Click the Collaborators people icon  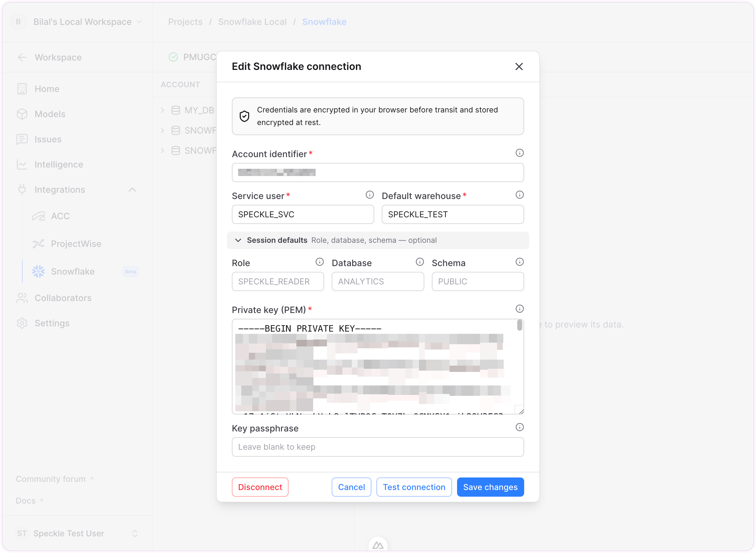pos(22,298)
